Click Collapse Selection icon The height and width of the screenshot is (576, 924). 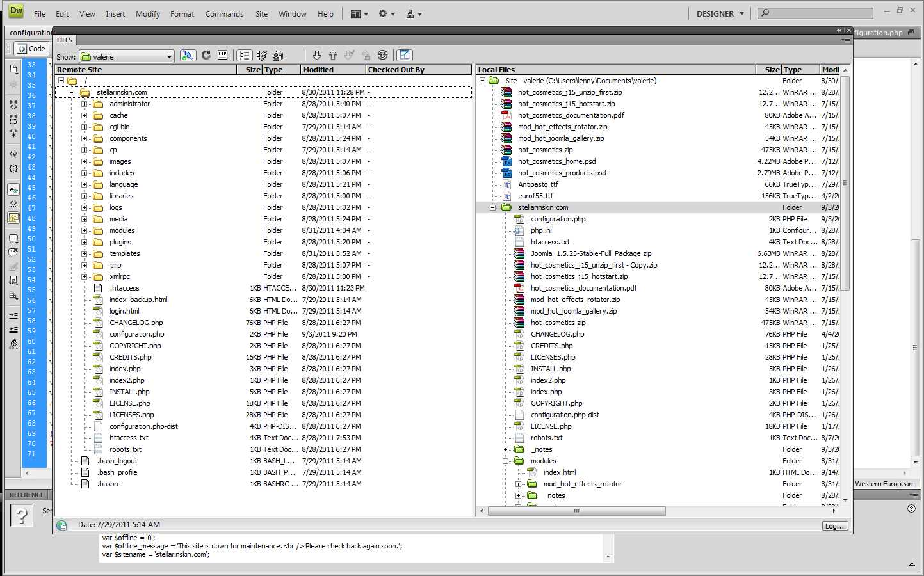point(13,119)
